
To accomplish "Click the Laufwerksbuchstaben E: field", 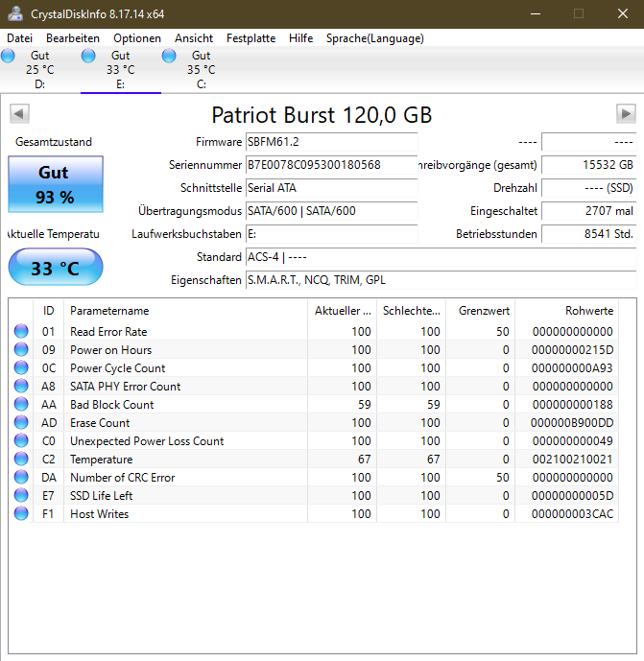I will pos(331,234).
